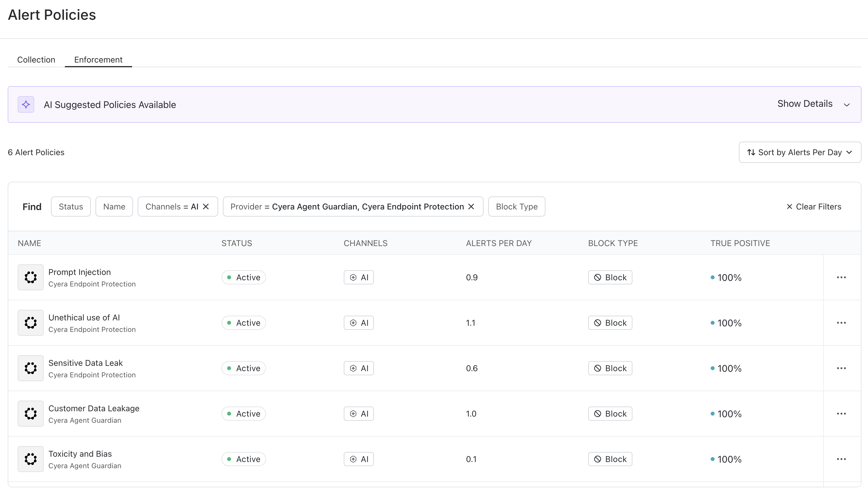Click the AI sparkle icon in suggestions banner
This screenshot has width=868, height=498.
tap(26, 104)
